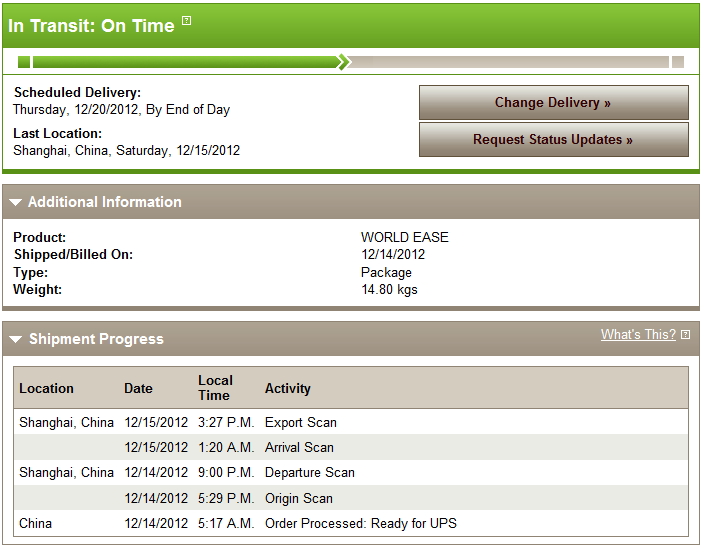
Task: Click the Local Time column header
Action: click(x=215, y=388)
